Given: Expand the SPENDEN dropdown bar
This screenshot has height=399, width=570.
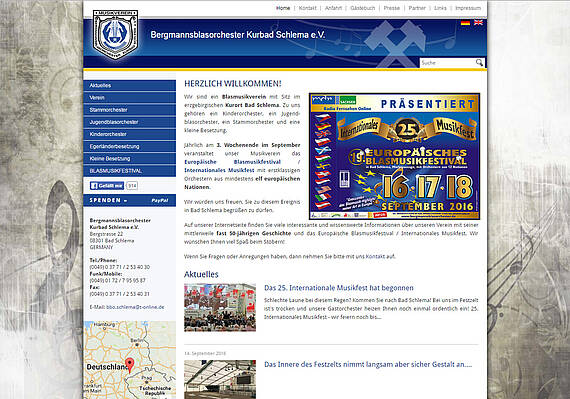Looking at the screenshot, I should (x=129, y=200).
